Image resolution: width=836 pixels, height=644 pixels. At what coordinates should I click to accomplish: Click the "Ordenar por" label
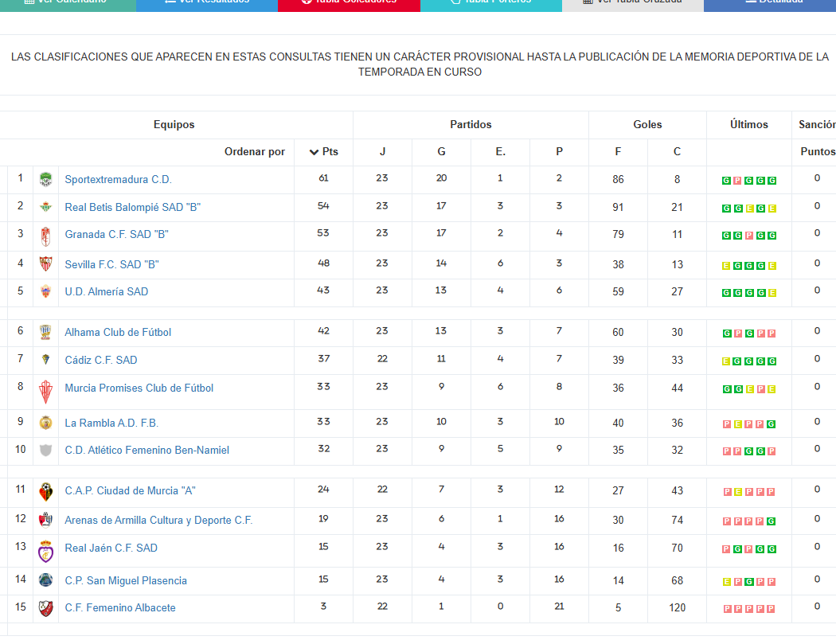click(255, 152)
